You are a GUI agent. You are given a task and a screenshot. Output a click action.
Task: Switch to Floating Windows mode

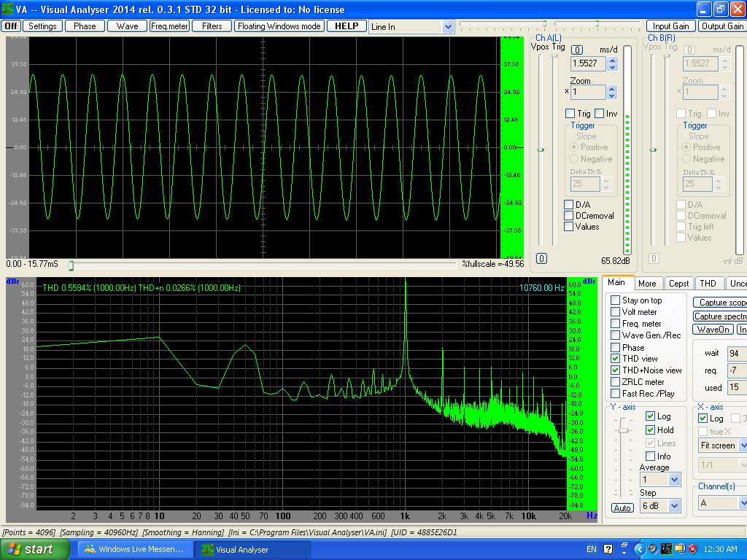(279, 26)
